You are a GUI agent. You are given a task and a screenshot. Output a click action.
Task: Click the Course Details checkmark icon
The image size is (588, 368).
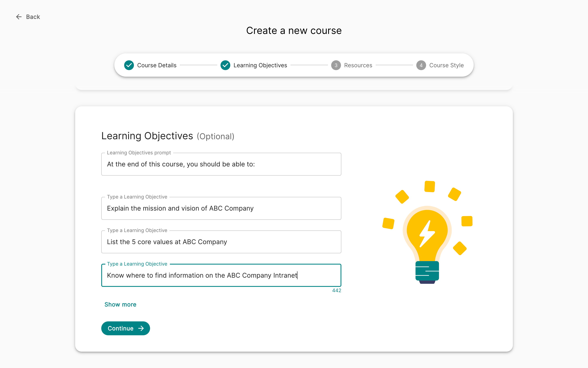pyautogui.click(x=129, y=65)
